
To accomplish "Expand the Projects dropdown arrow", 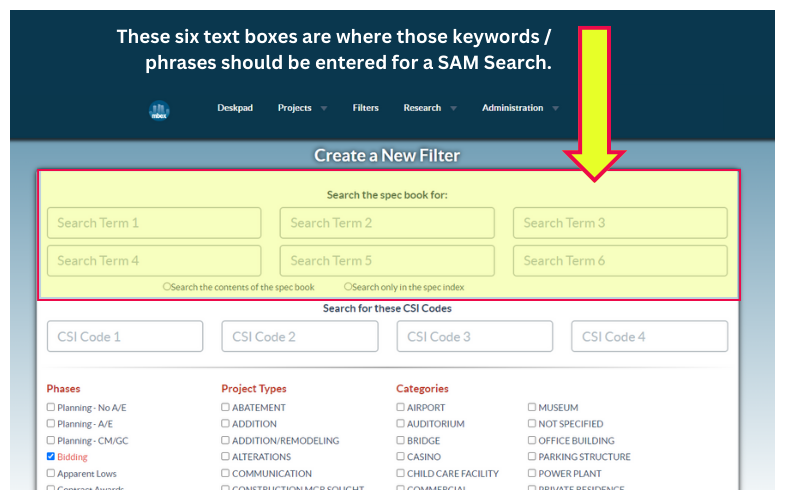I will pyautogui.click(x=323, y=109).
